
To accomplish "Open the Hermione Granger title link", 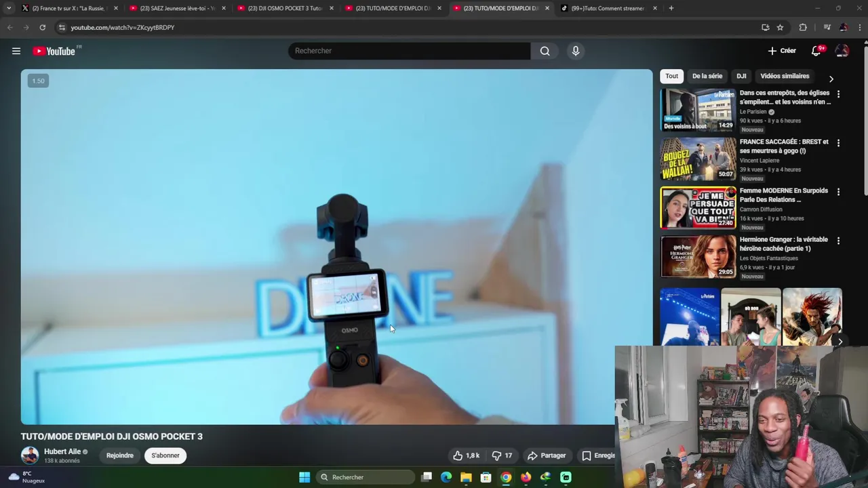I will tap(784, 243).
